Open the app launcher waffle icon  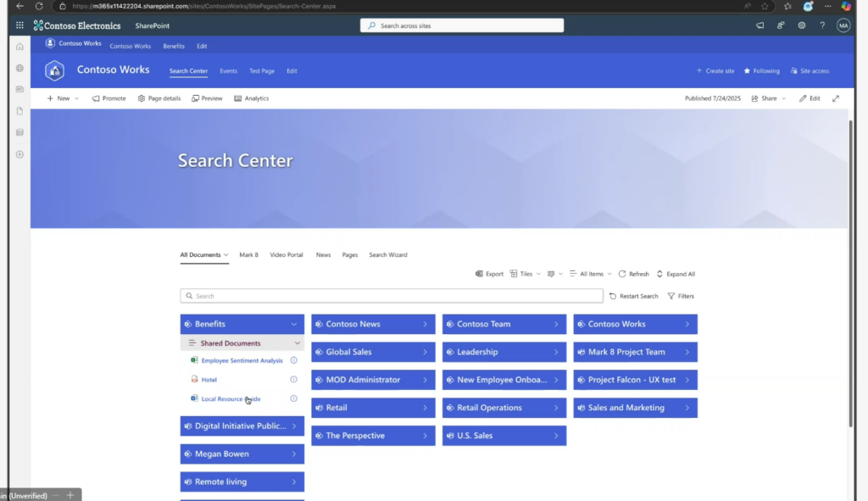click(x=20, y=25)
